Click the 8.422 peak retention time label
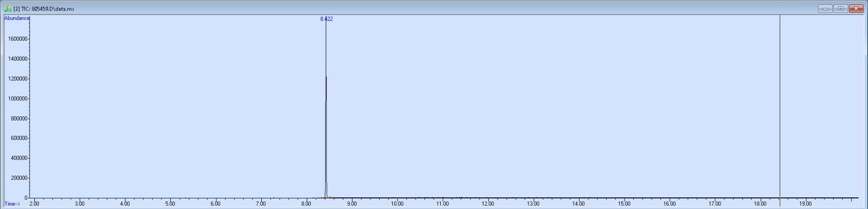 [x=326, y=19]
